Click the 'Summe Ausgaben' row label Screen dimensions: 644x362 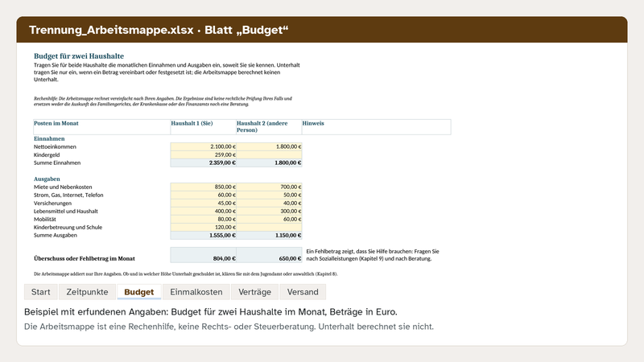tap(56, 235)
